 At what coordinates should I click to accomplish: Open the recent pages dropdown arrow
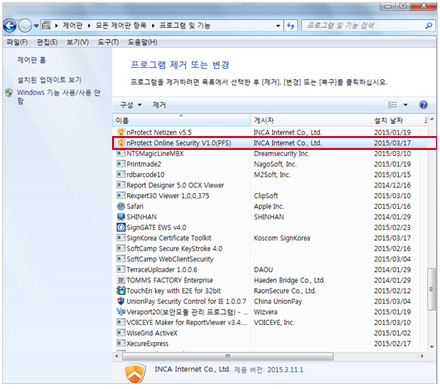click(x=36, y=26)
